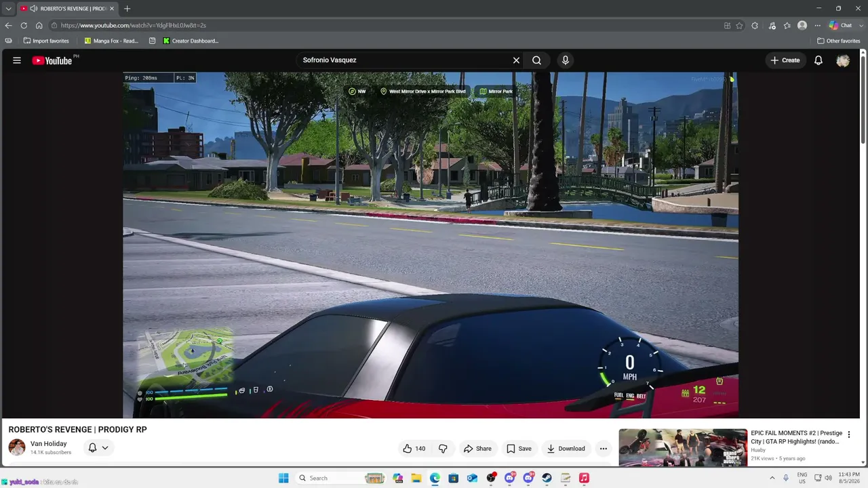Open YouTube notifications bell in header

[818, 60]
